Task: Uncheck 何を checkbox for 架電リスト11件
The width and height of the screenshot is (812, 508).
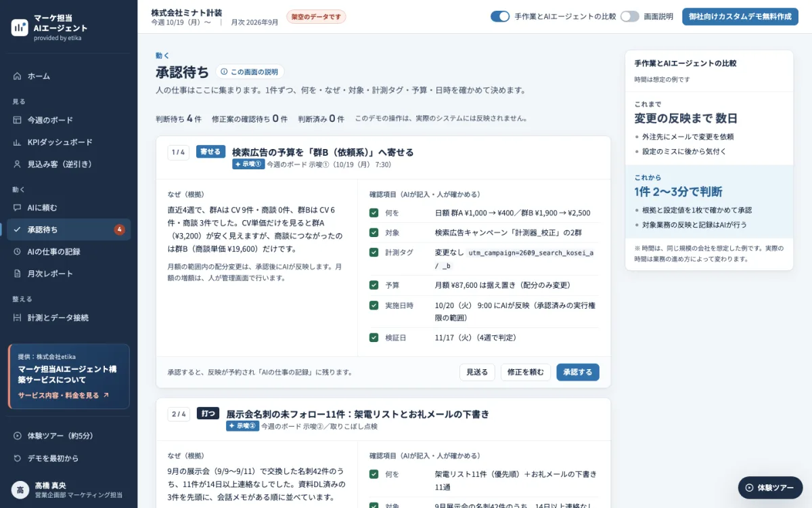Action: click(374, 474)
